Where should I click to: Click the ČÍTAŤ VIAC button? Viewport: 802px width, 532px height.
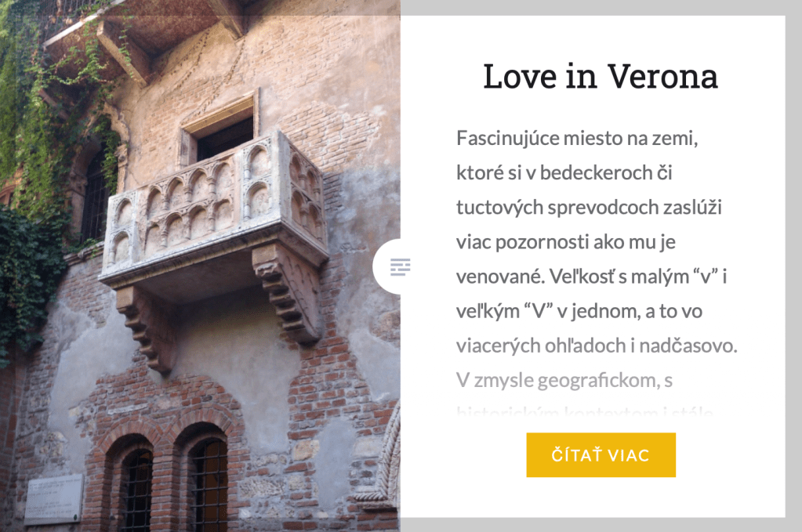601,455
